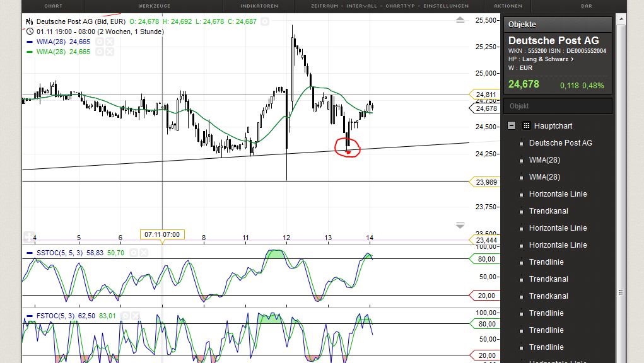The height and width of the screenshot is (363, 644).
Task: Open the Chart menu
Action: tap(53, 6)
